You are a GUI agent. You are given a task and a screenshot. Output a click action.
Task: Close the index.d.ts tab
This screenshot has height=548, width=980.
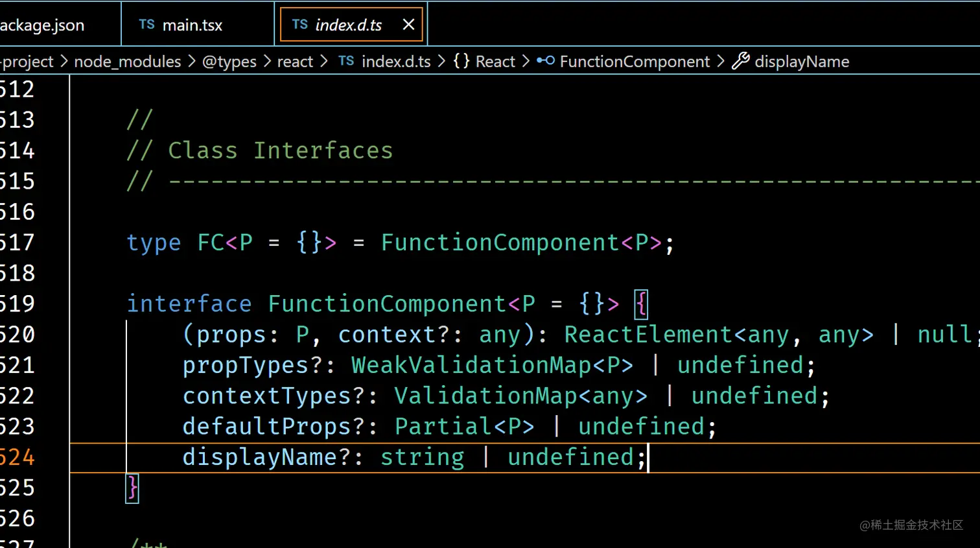pyautogui.click(x=408, y=25)
